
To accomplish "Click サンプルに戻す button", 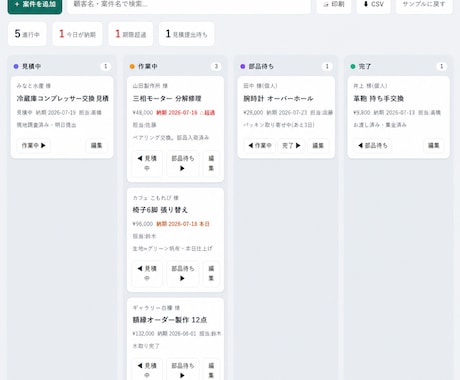I will click(424, 5).
